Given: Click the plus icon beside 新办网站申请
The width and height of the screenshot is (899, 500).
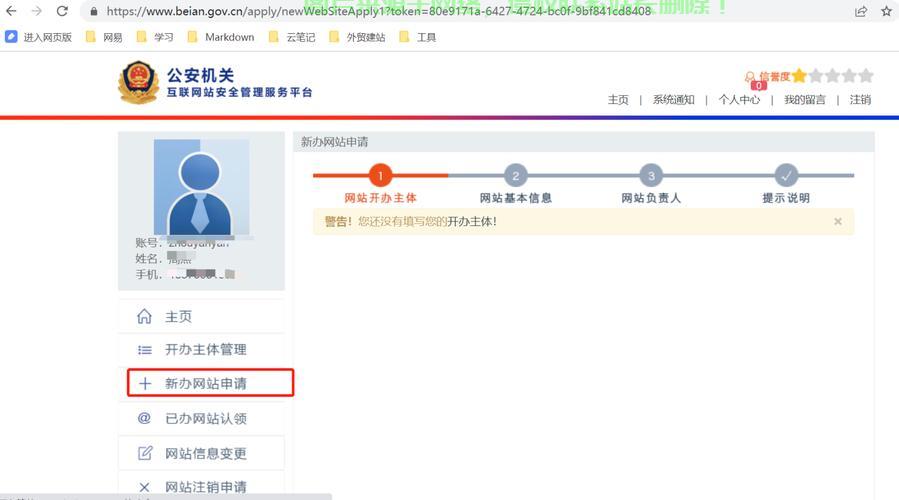Looking at the screenshot, I should [x=145, y=384].
